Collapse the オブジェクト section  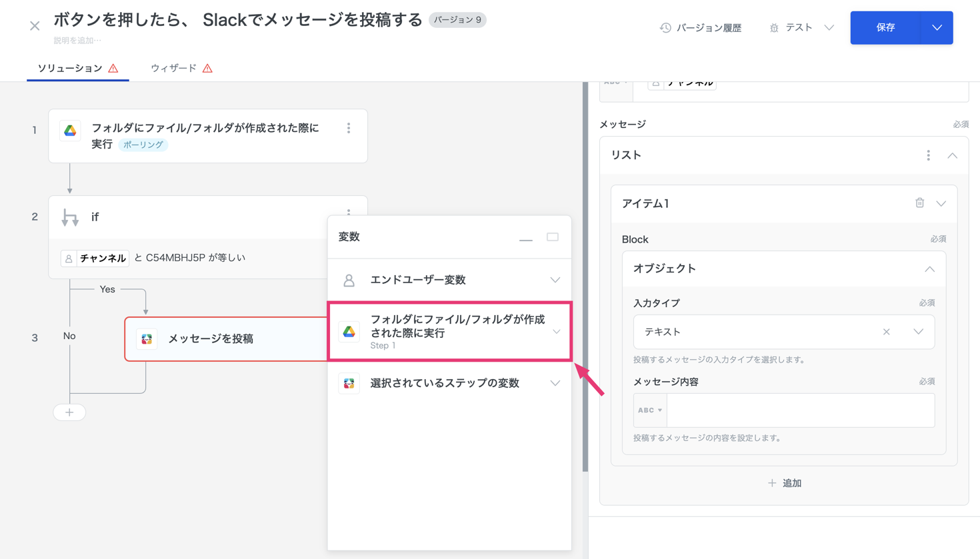coord(929,269)
